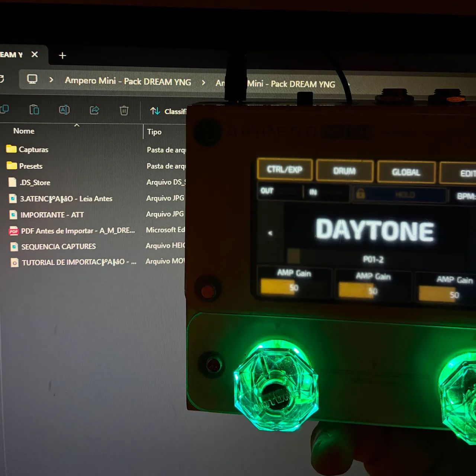Click 'Arquivo JPG' type in the IMPORTANTE - ATT row
This screenshot has height=476, width=476.
click(165, 214)
